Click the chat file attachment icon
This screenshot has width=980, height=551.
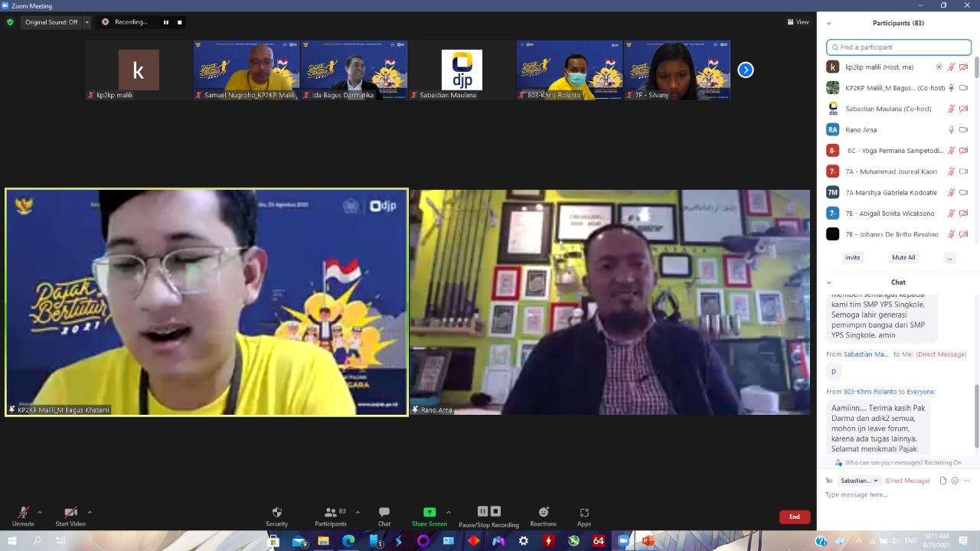[943, 481]
